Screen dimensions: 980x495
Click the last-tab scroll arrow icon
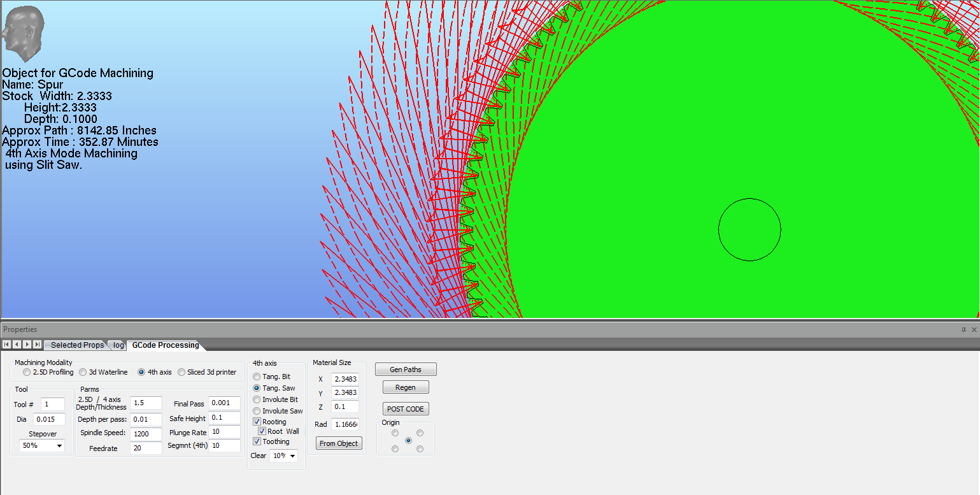pos(38,345)
